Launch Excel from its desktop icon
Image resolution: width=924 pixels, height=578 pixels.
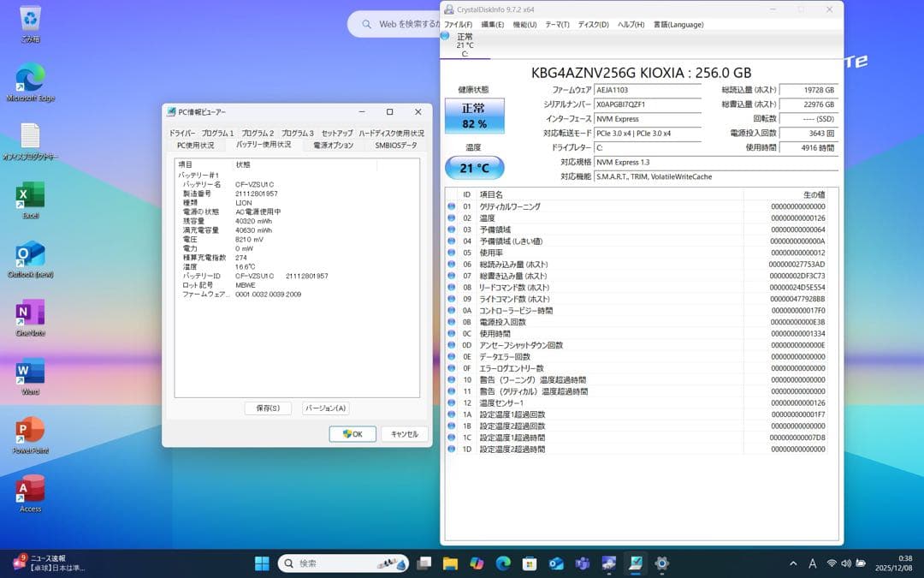coord(29,193)
